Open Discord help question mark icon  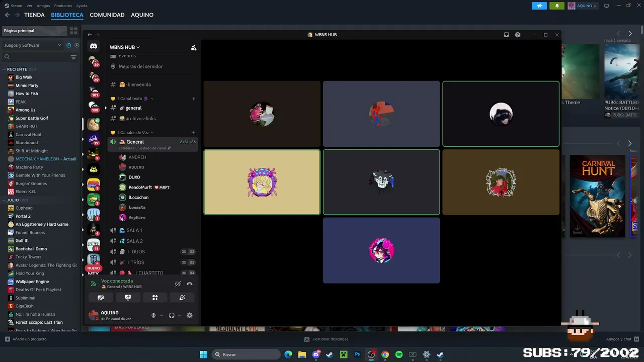click(x=518, y=35)
